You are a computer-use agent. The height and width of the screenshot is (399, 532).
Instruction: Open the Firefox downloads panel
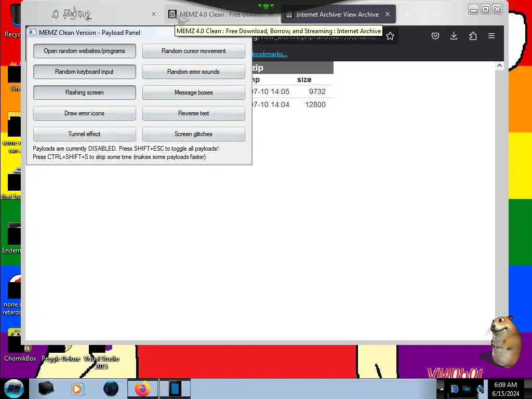coord(454,36)
